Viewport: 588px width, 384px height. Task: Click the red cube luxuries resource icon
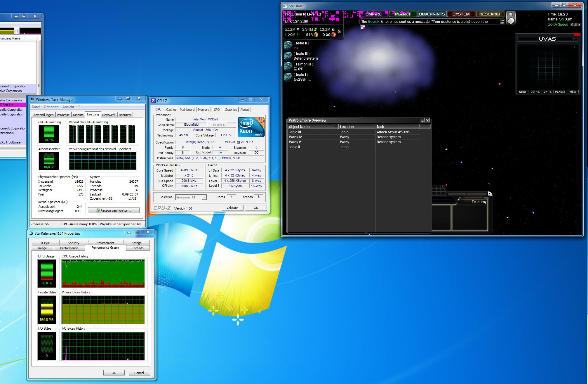click(x=333, y=34)
